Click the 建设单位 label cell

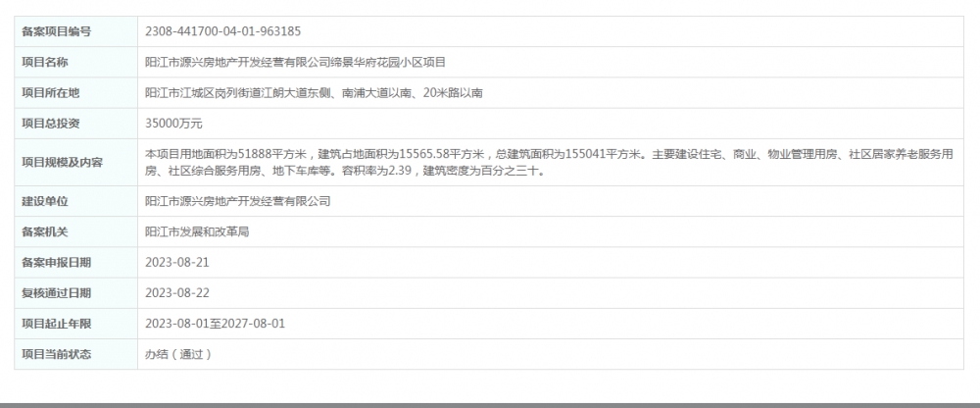click(x=75, y=201)
